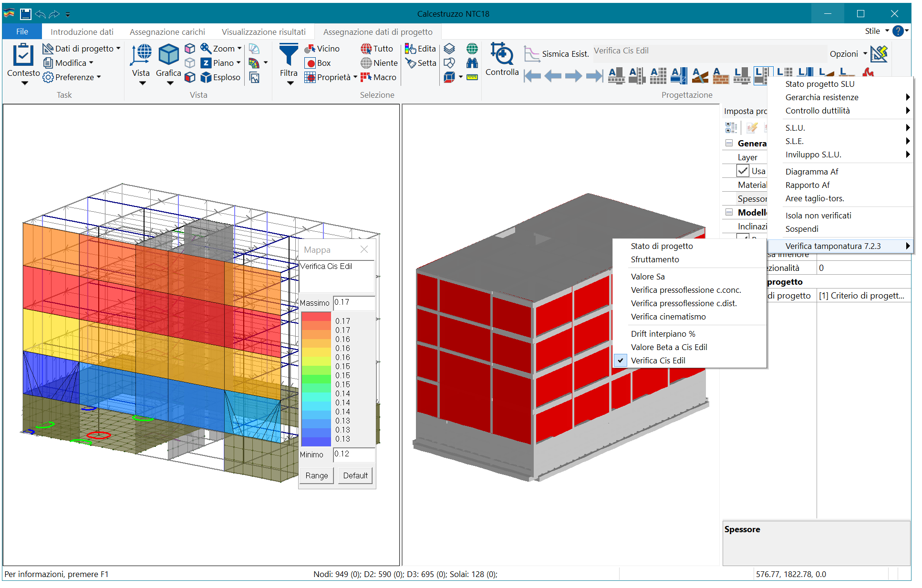Open the Piano dropdown
The image size is (922, 588).
[220, 63]
